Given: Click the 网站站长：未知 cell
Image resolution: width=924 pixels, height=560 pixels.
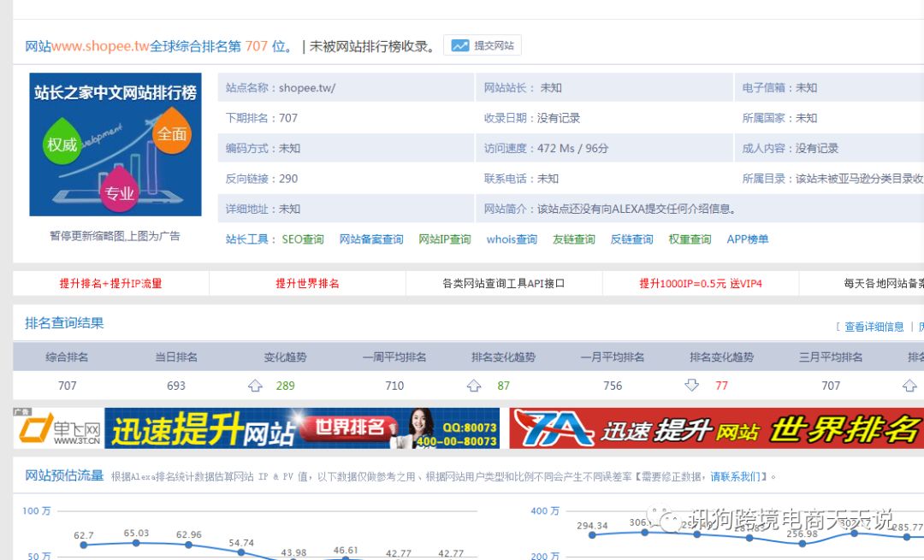Looking at the screenshot, I should pyautogui.click(x=604, y=88).
